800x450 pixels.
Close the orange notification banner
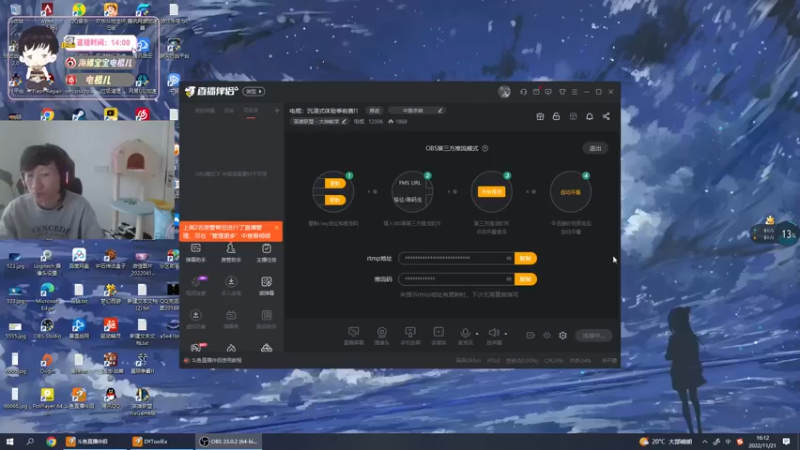[277, 228]
